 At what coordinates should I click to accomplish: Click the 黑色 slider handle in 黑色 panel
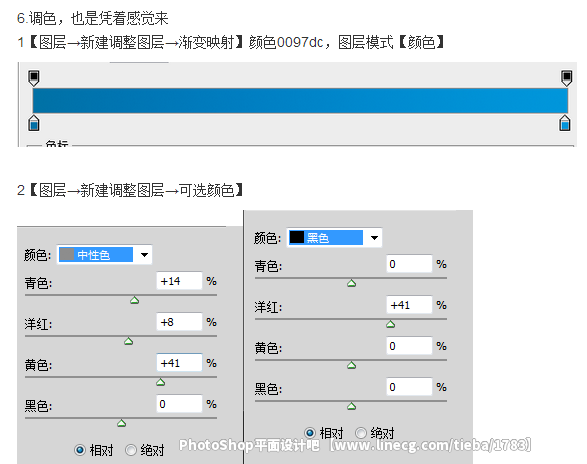tap(351, 406)
